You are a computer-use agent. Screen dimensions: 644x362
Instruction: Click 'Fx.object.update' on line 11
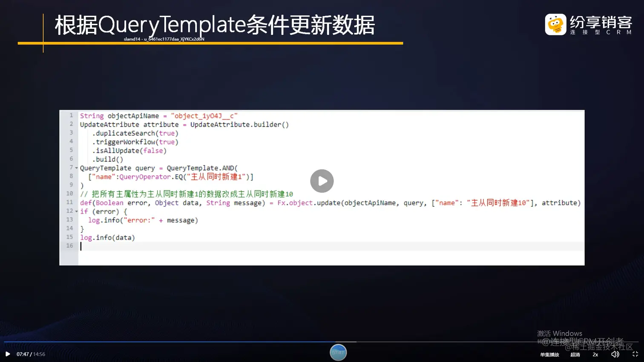point(309,203)
